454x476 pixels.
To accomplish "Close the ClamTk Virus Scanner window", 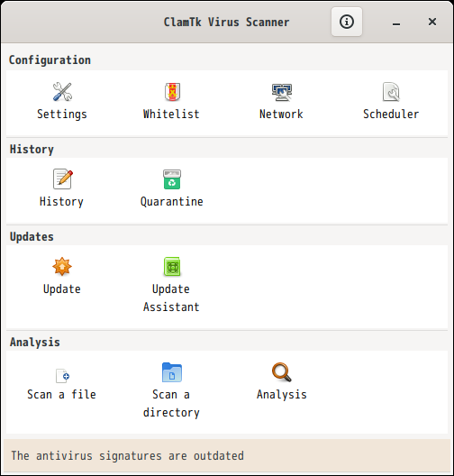I will pos(432,22).
